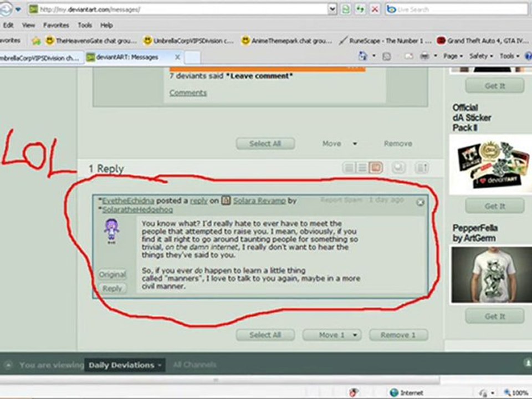Screen dimensions: 532x399
Task: Click the Reply button under avatar
Action: 112,288
